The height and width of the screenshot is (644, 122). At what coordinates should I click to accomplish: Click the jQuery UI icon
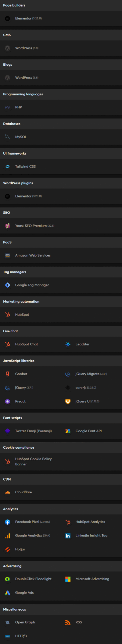(68, 401)
